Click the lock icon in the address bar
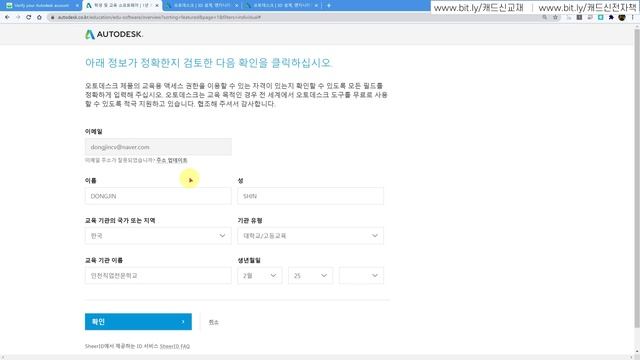Image resolution: width=640 pixels, height=360 pixels. [x=53, y=18]
